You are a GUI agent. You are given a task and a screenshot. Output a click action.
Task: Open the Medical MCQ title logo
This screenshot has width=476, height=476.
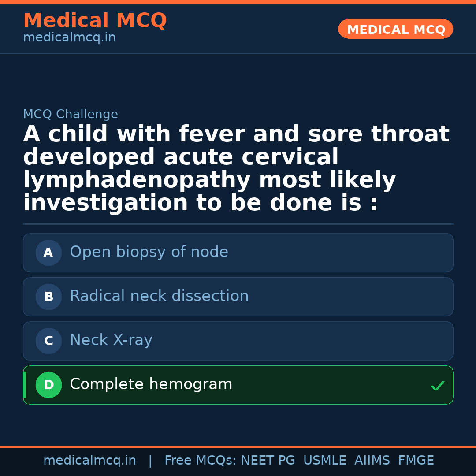point(95,20)
